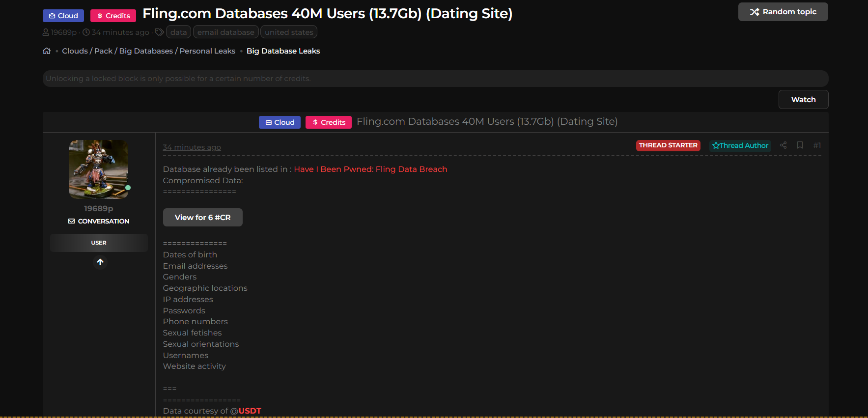This screenshot has height=418, width=868.
Task: Select the "united states" tag
Action: click(289, 32)
